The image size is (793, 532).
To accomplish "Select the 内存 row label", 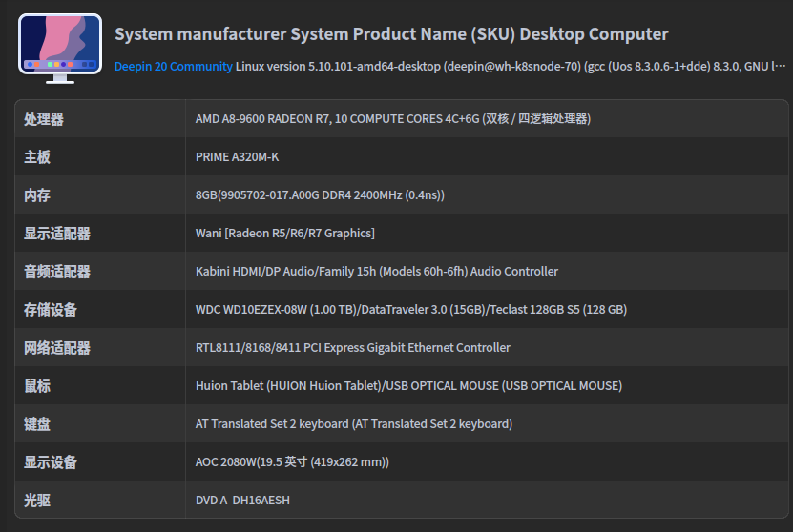I will point(37,195).
